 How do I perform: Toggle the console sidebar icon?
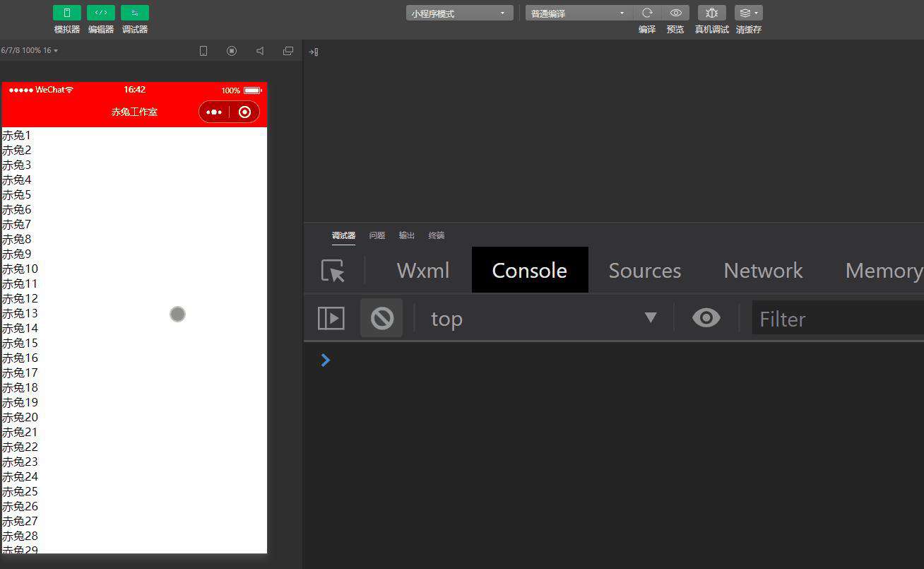(x=331, y=318)
